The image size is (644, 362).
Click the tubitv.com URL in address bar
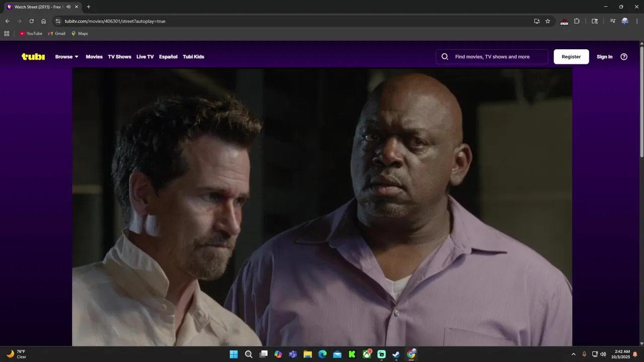[x=115, y=21]
